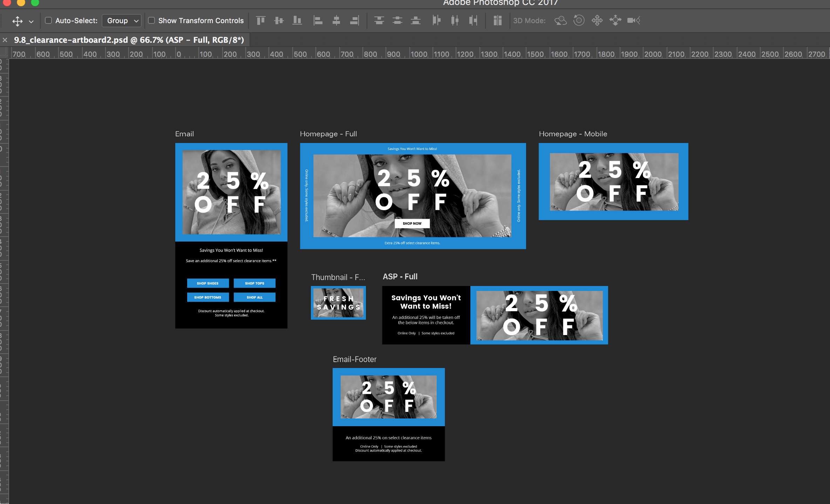Click the SHOP BOTTOMS button in Email artboard
Screen dimensions: 830x504
click(208, 297)
